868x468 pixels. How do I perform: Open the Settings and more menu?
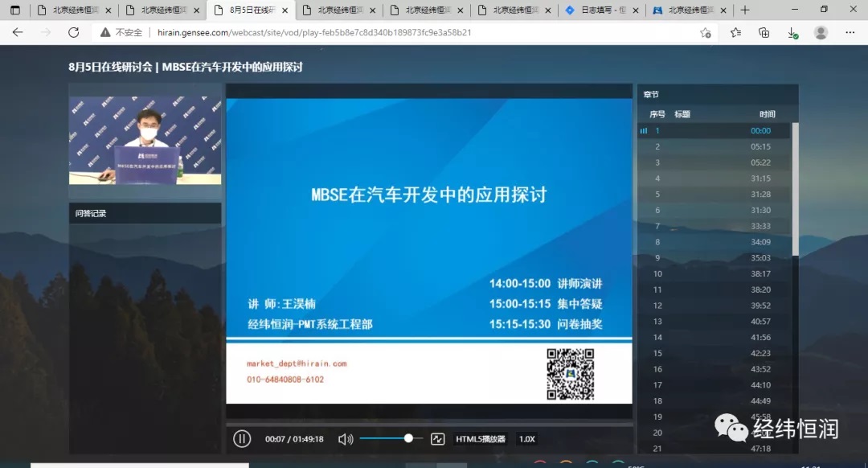click(850, 33)
